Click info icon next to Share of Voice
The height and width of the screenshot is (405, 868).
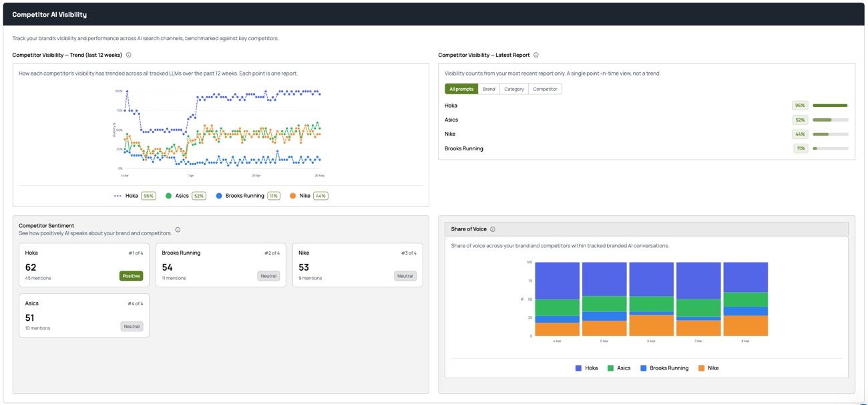tap(493, 229)
